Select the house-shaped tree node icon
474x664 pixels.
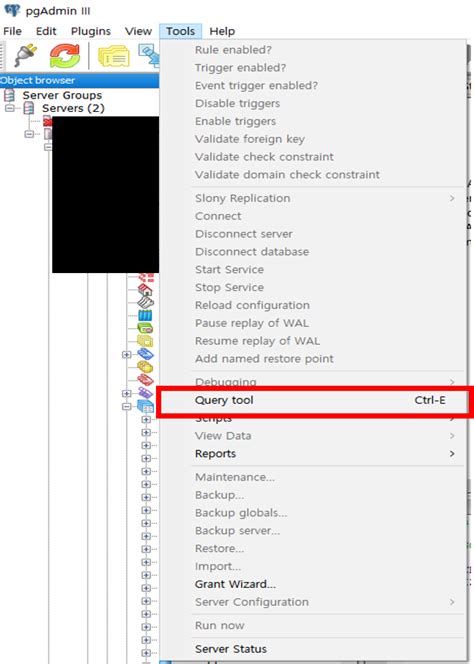pos(145,290)
